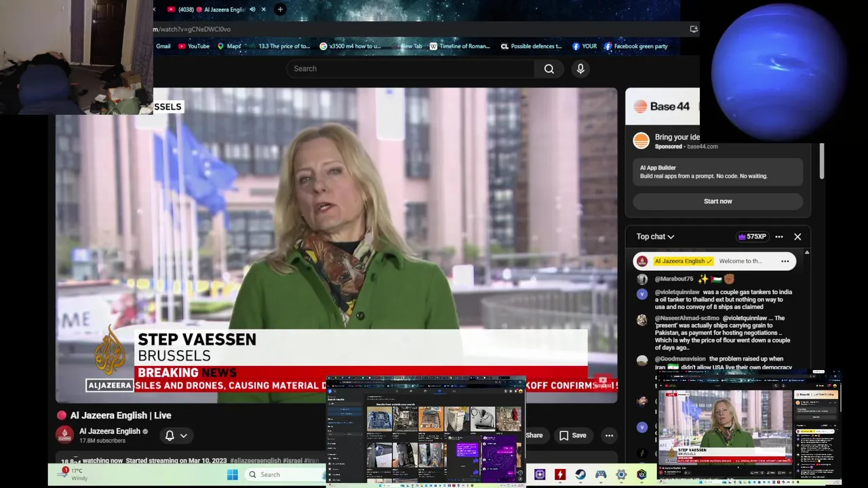The image size is (868, 488).
Task: Open the 'x3500 m4 how to u...' Google bookmark
Action: [351, 46]
